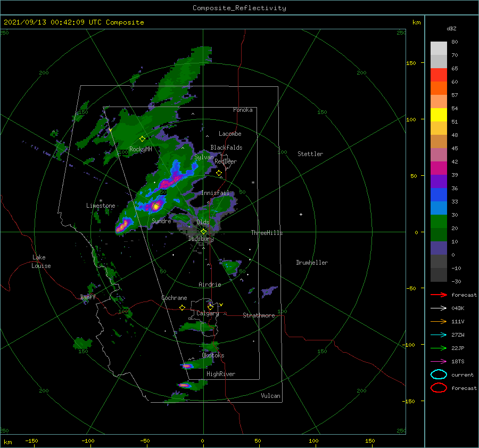Click the Lake Louise label
479x448 pixels.
41,262
